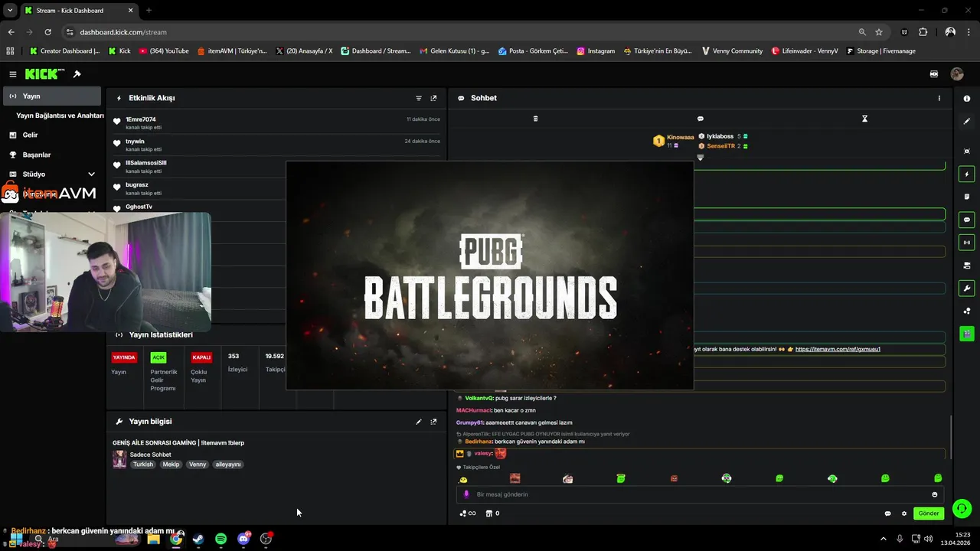Click the shop icon with 0 count
Screen dimensions: 980x551
[x=492, y=514]
